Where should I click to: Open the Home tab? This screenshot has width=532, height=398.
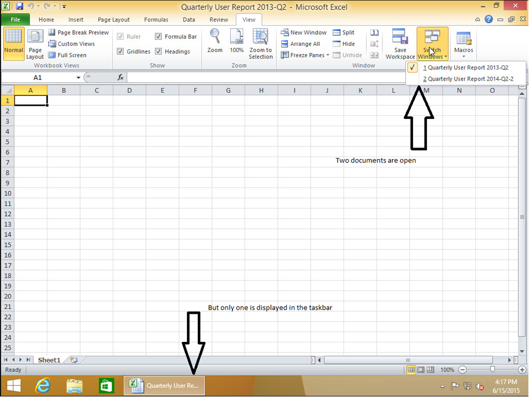pyautogui.click(x=46, y=20)
